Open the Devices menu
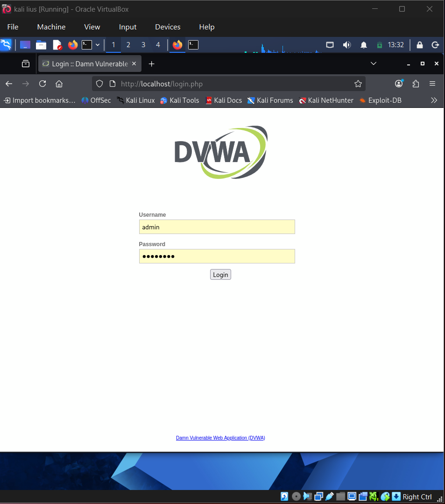 click(x=168, y=27)
